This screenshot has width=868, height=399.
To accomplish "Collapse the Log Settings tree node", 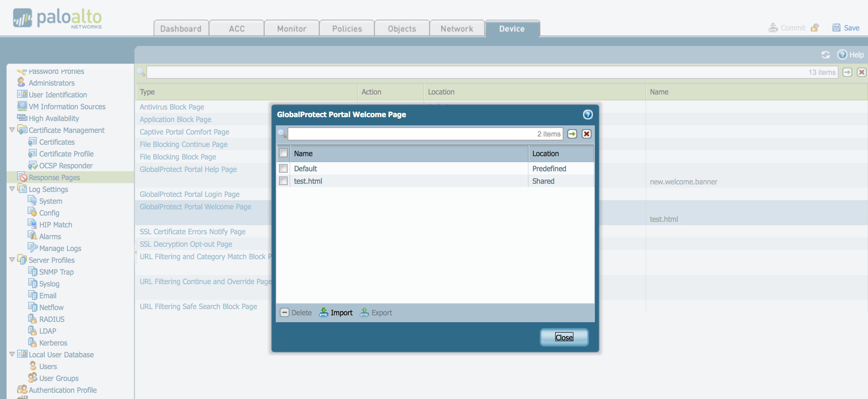I will (12, 189).
